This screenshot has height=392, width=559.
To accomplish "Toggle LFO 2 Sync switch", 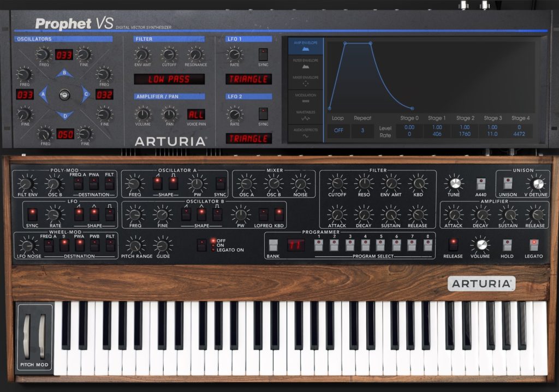I will click(x=263, y=114).
